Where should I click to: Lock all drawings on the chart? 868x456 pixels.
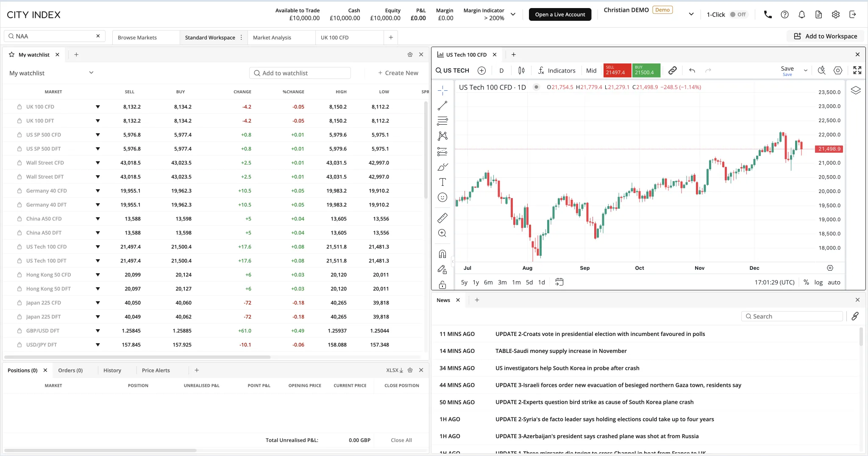(443, 285)
